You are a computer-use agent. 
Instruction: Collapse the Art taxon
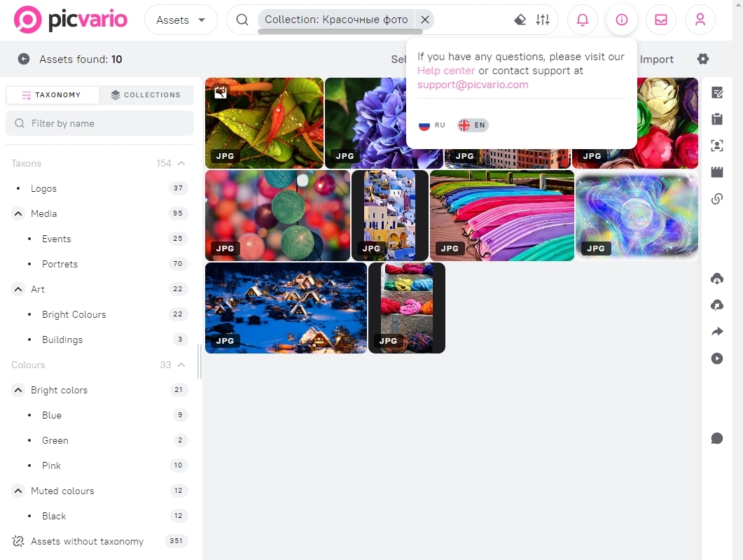click(18, 289)
